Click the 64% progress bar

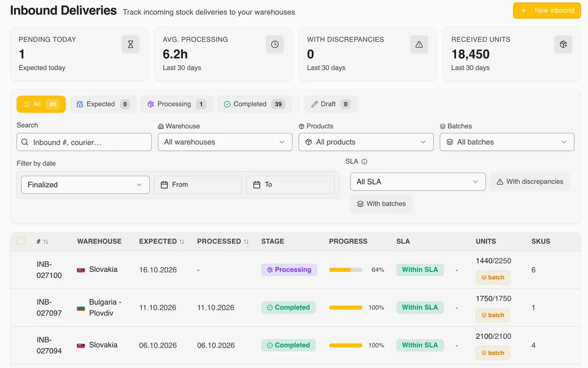(x=345, y=270)
